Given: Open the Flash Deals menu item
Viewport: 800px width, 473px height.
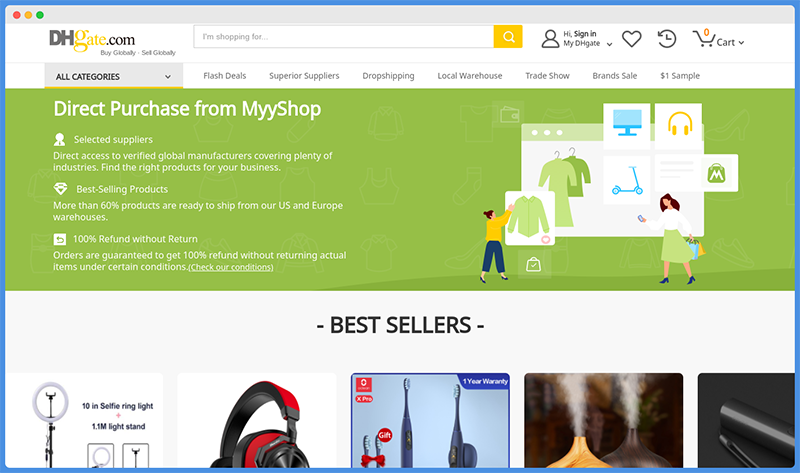Looking at the screenshot, I should (224, 76).
